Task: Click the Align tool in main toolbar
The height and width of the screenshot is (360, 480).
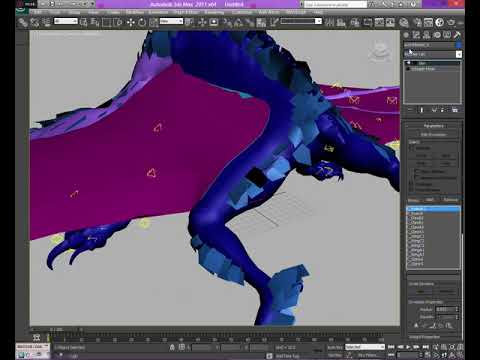Action: point(341,22)
